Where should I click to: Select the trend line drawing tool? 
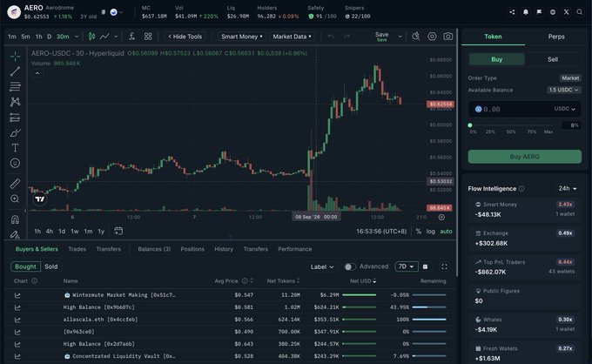15,71
